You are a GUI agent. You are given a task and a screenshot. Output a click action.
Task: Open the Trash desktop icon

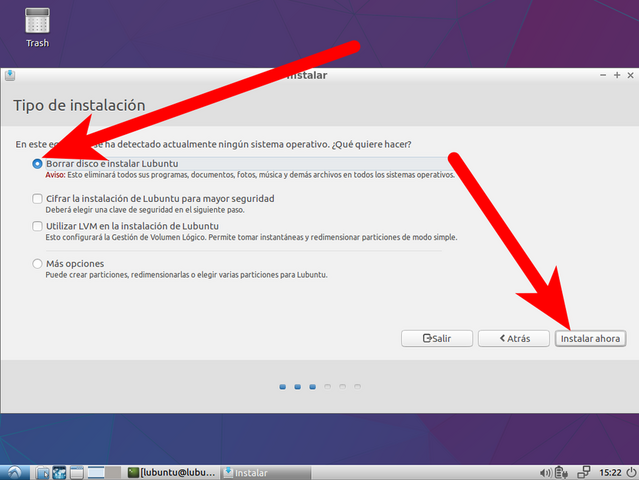(x=37, y=27)
